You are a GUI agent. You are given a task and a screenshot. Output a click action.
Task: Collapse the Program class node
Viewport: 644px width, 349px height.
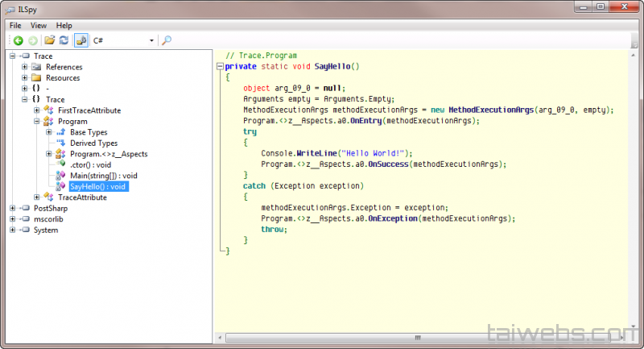[37, 122]
